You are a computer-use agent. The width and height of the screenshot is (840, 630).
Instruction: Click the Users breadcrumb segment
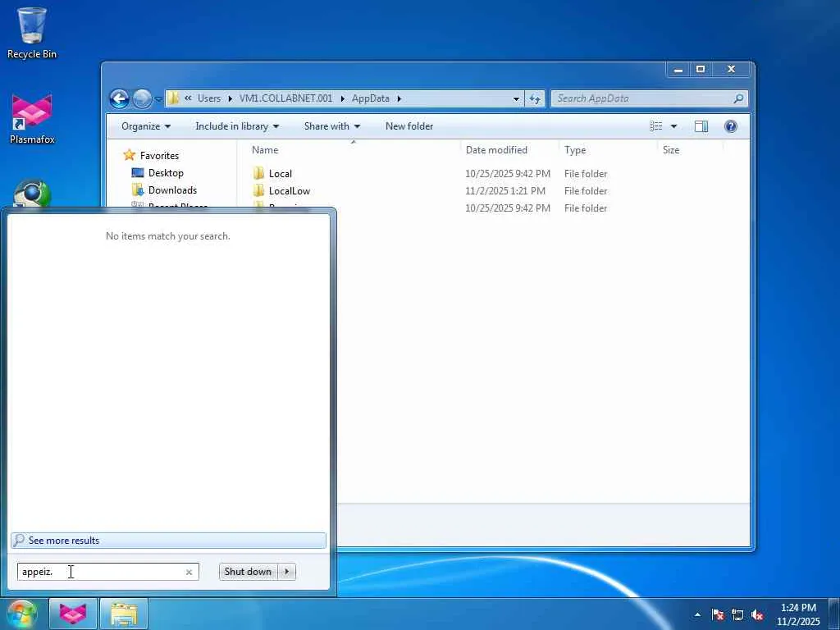point(209,98)
